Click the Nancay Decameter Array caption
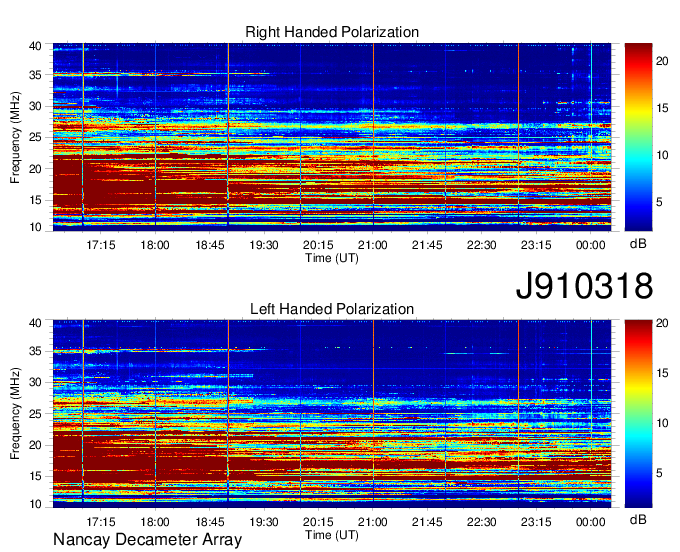 147,540
